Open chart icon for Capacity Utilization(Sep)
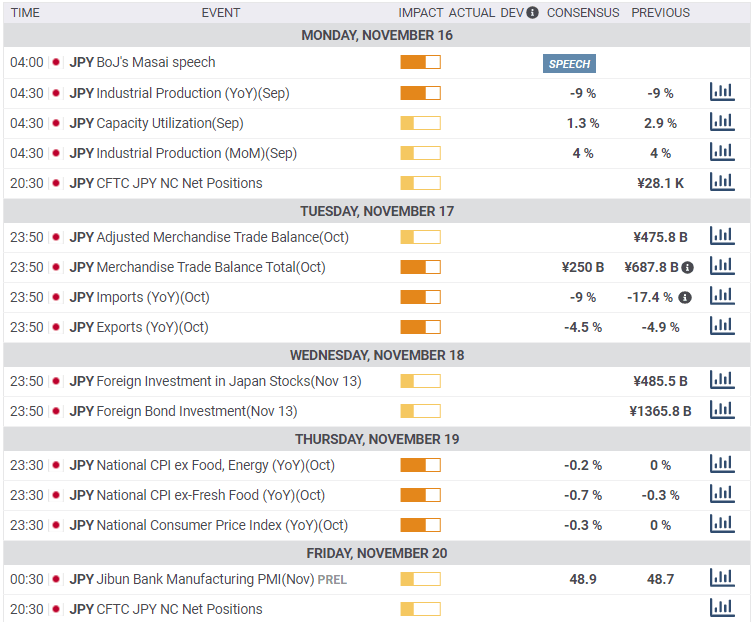 721,122
